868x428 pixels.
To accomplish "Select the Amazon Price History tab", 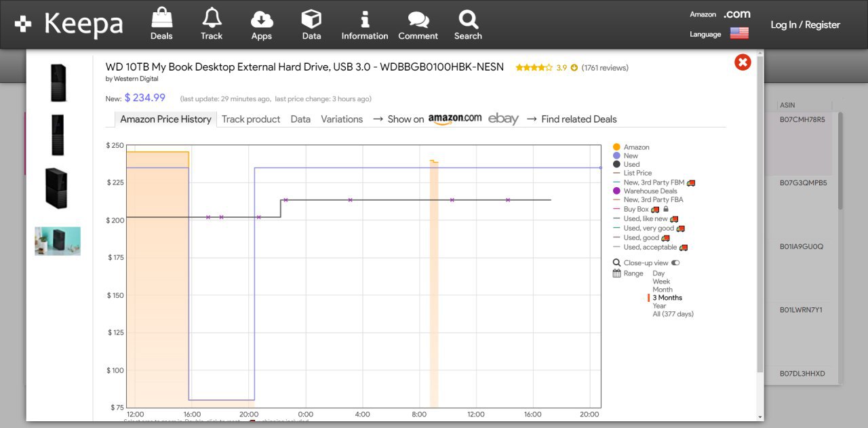I will pos(165,119).
